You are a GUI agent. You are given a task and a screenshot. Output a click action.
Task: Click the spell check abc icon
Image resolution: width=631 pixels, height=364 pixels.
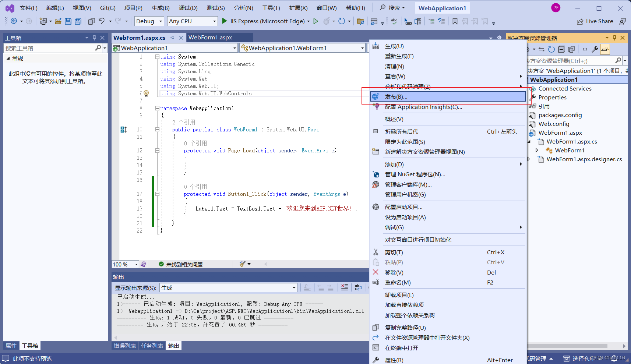(x=394, y=21)
